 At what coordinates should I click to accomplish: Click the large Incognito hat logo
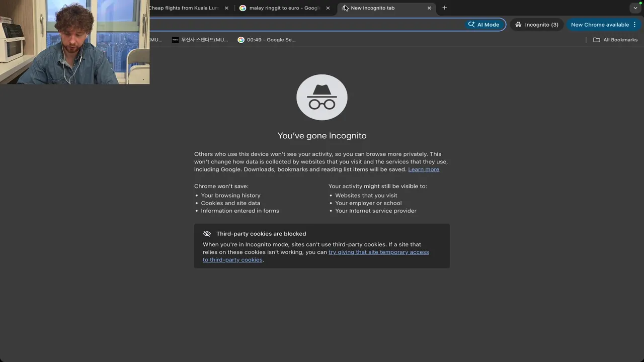(x=322, y=98)
